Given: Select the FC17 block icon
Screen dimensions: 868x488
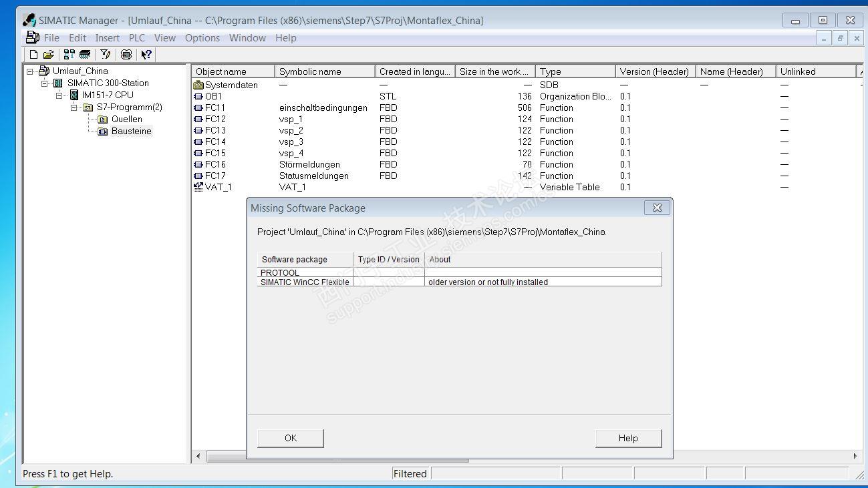Looking at the screenshot, I should 198,176.
